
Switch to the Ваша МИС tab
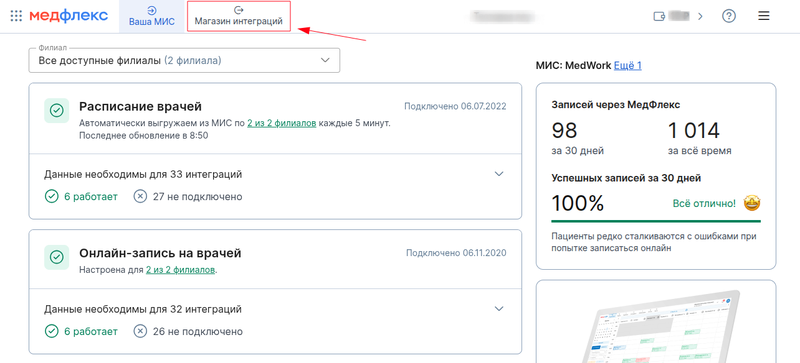[152, 16]
